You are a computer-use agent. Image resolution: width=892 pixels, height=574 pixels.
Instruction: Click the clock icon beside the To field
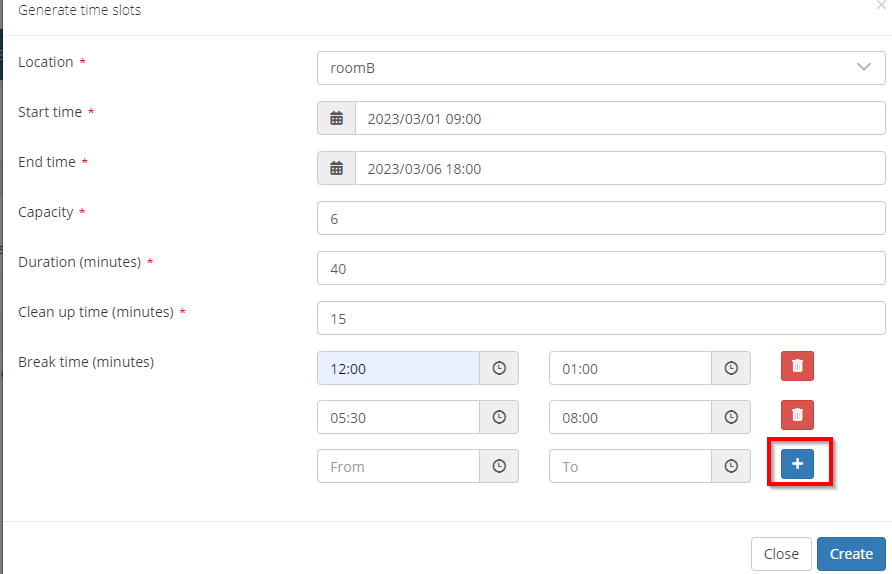(731, 466)
